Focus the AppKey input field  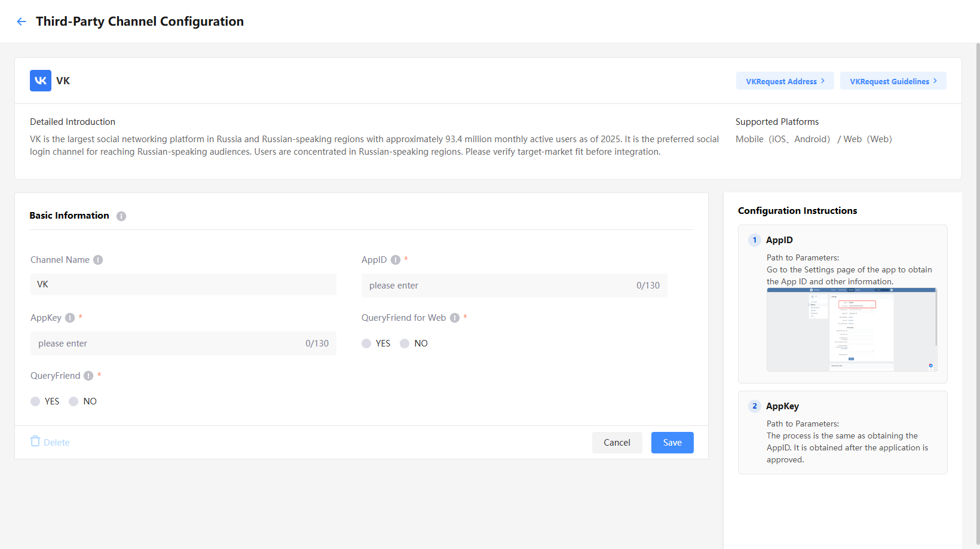coord(183,343)
